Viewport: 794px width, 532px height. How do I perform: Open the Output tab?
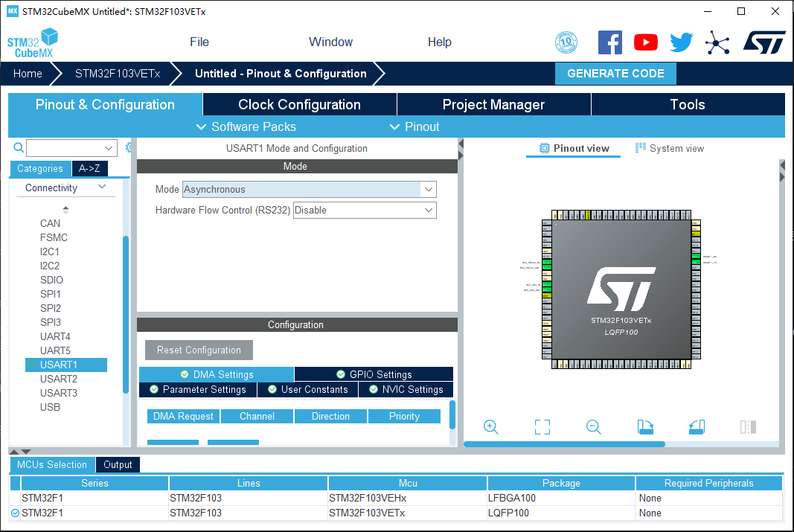pos(118,465)
